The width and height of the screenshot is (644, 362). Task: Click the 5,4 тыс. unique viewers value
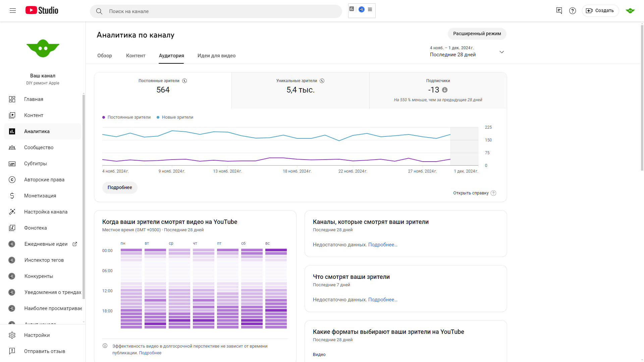[301, 90]
